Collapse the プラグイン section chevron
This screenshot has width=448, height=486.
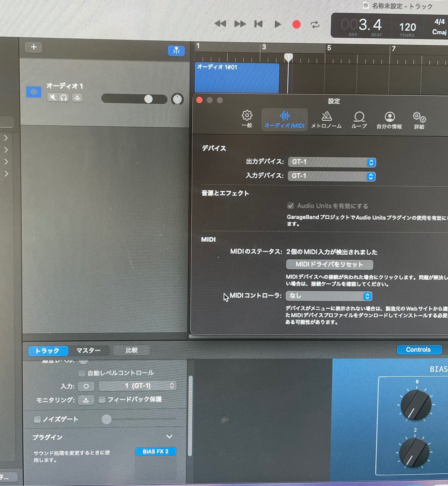pyautogui.click(x=169, y=436)
